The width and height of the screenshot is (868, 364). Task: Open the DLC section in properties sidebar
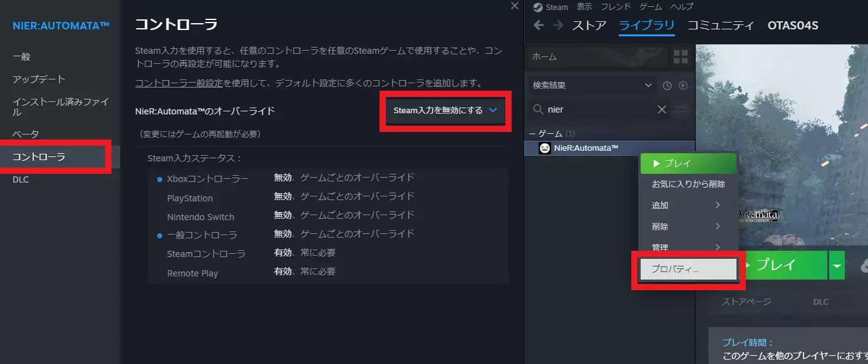21,179
